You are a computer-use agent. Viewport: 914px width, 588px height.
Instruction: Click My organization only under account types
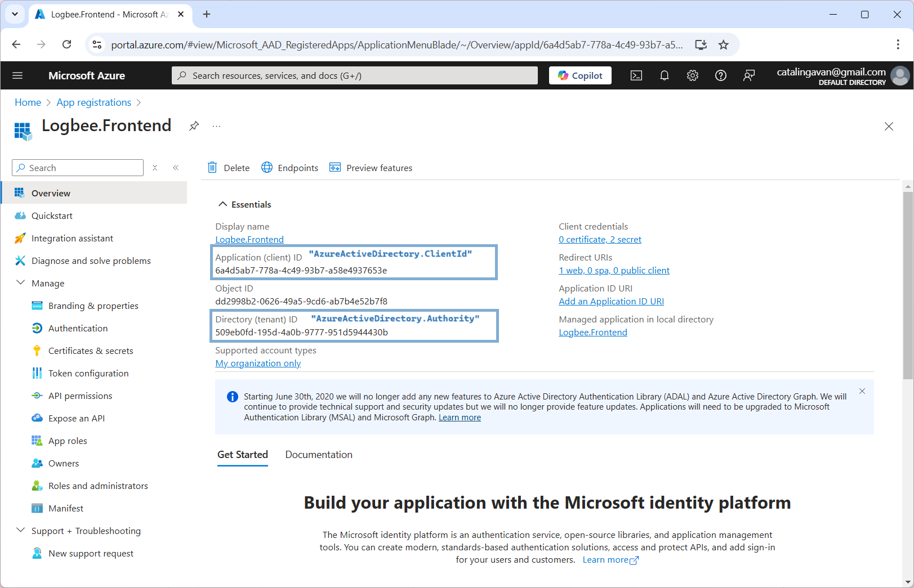pos(257,363)
